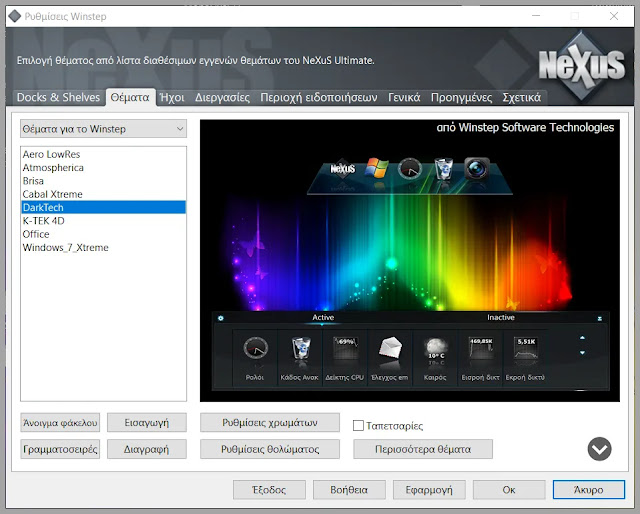Click the Ρολόι clock icon in shelf preview
The width and height of the screenshot is (640, 514).
(255, 348)
